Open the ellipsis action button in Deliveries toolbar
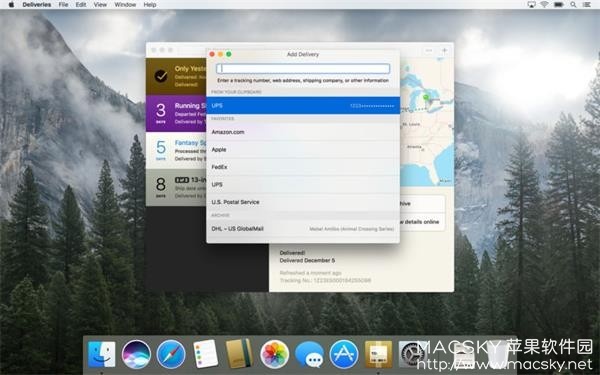 pyautogui.click(x=429, y=51)
